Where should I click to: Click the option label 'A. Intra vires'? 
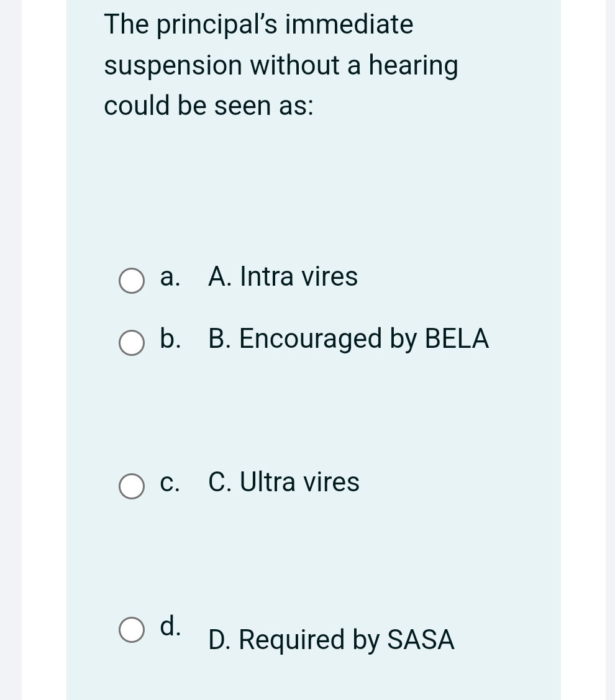click(x=283, y=277)
